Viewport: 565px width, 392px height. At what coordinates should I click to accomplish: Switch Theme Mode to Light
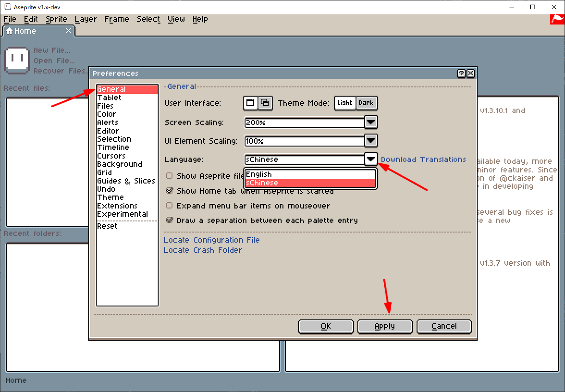(x=345, y=103)
